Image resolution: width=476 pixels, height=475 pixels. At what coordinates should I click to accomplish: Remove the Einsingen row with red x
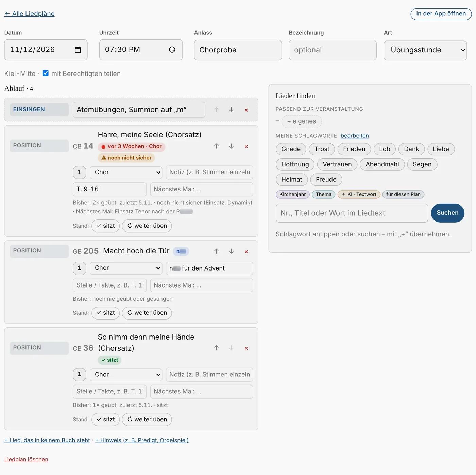(x=246, y=110)
